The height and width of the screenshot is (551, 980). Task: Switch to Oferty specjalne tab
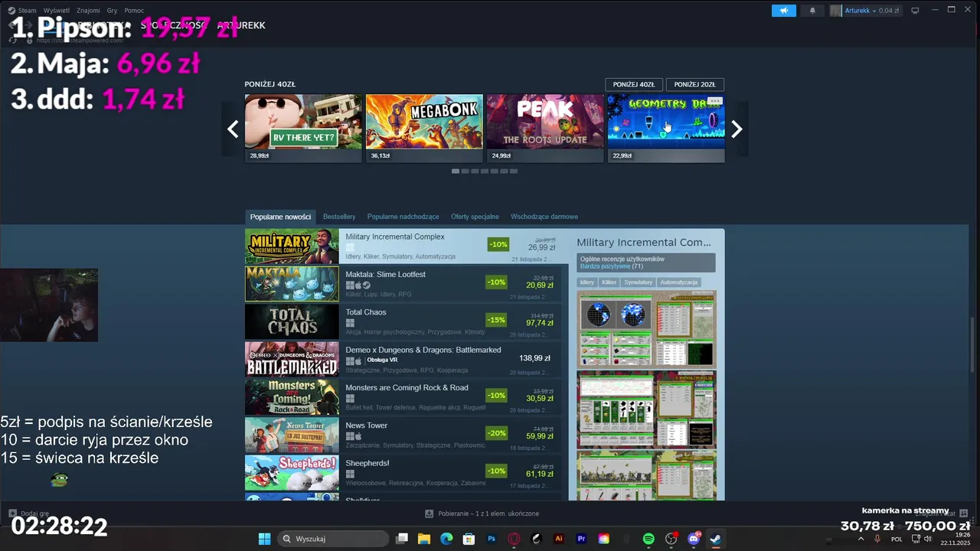pos(475,217)
